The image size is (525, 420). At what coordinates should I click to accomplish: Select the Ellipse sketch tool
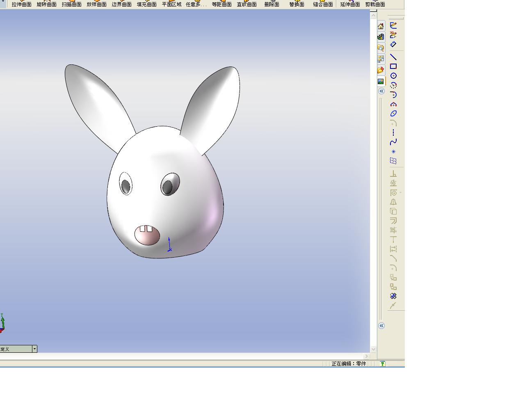pyautogui.click(x=393, y=114)
